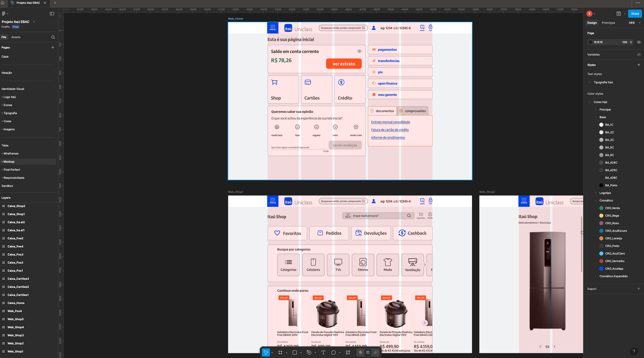Viewport: 644px width, 358px height.
Task: Expand the Tipografia Itaú text style
Action: pyautogui.click(x=590, y=82)
